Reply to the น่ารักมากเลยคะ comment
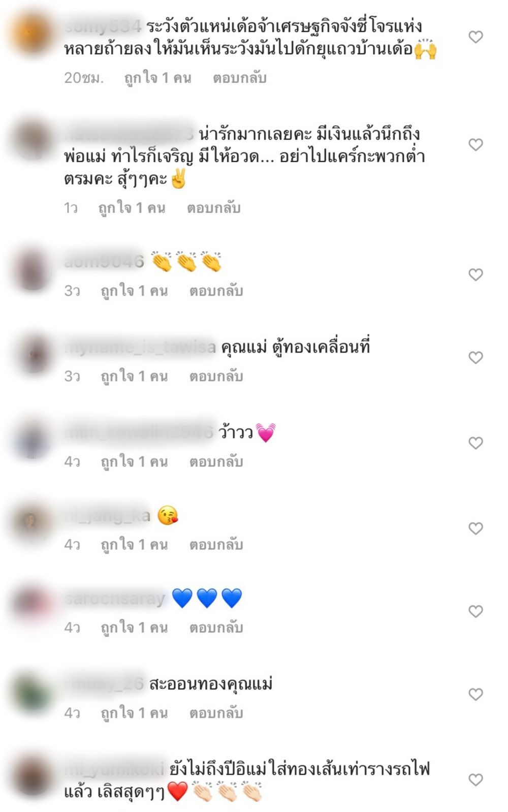508x812 pixels. (214, 208)
